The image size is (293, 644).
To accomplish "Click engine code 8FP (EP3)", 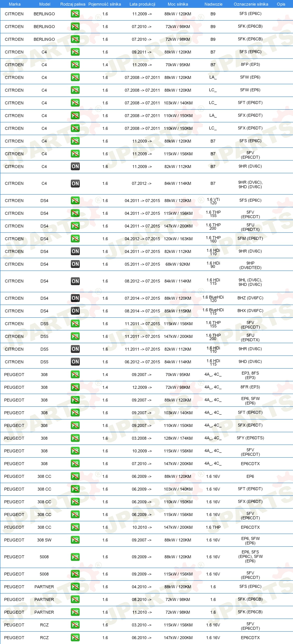I will pyautogui.click(x=250, y=65).
